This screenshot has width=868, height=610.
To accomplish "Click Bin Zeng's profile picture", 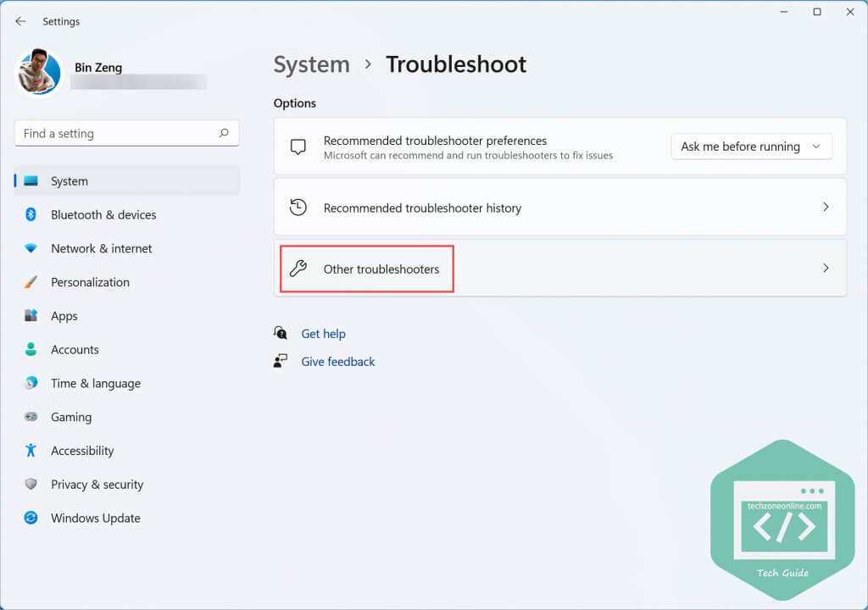I will tap(38, 74).
